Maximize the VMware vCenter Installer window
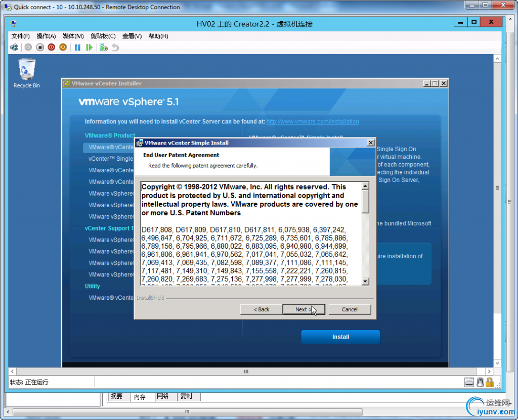Screen dimensions: 518x420 pos(435,83)
